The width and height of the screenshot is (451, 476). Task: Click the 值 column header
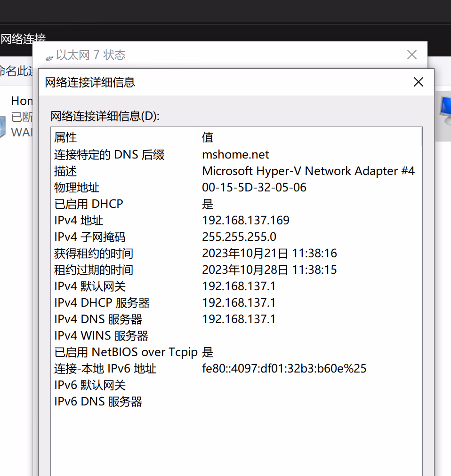click(208, 137)
